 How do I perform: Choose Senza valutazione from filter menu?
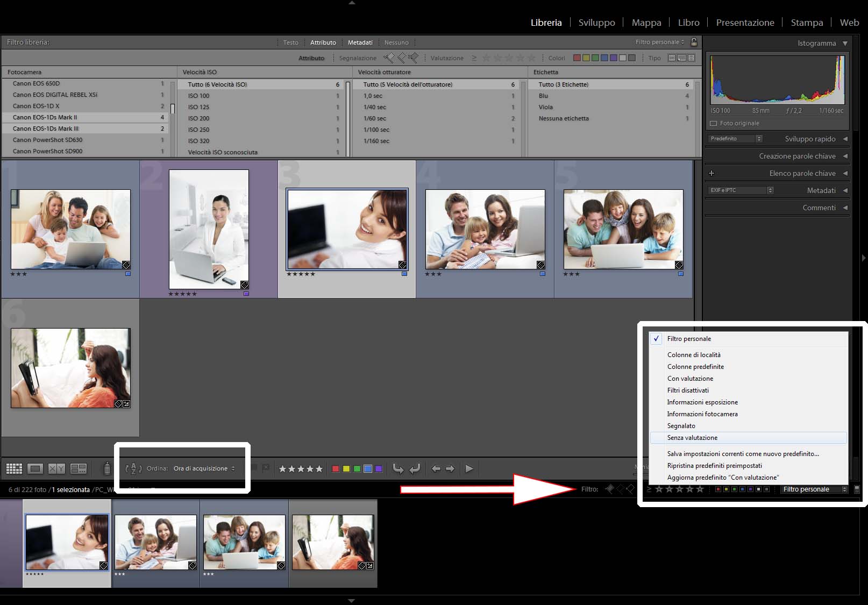(x=693, y=438)
